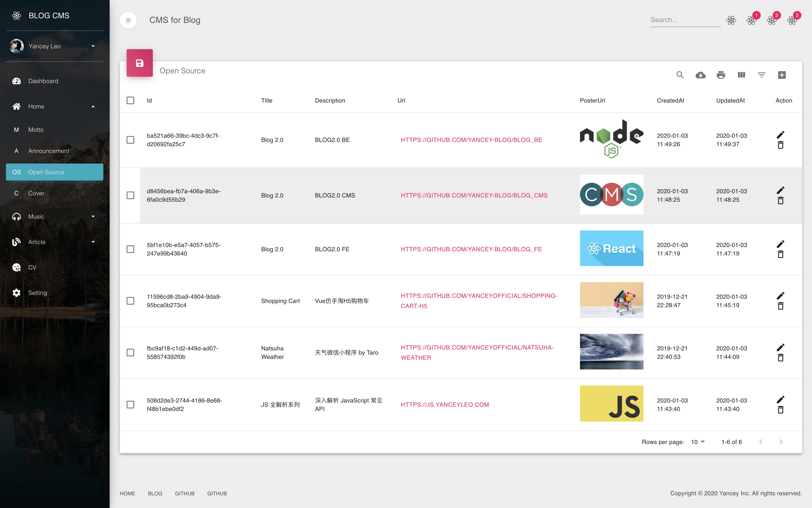The image size is (812, 508).
Task: Open Dashboard in the sidebar
Action: [54, 81]
